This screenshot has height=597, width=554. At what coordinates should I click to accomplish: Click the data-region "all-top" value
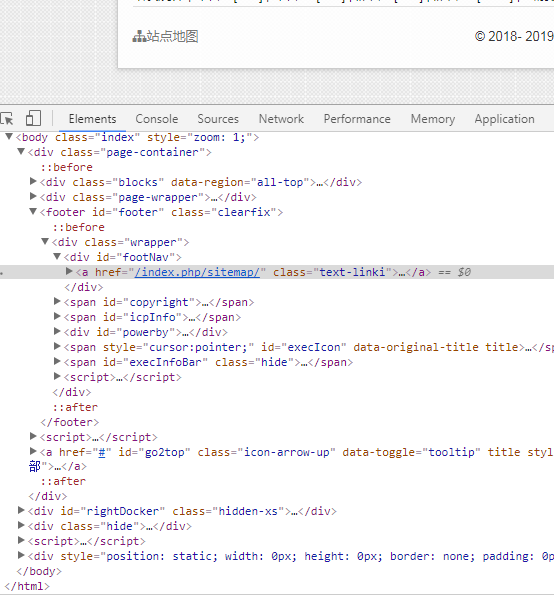click(280, 182)
